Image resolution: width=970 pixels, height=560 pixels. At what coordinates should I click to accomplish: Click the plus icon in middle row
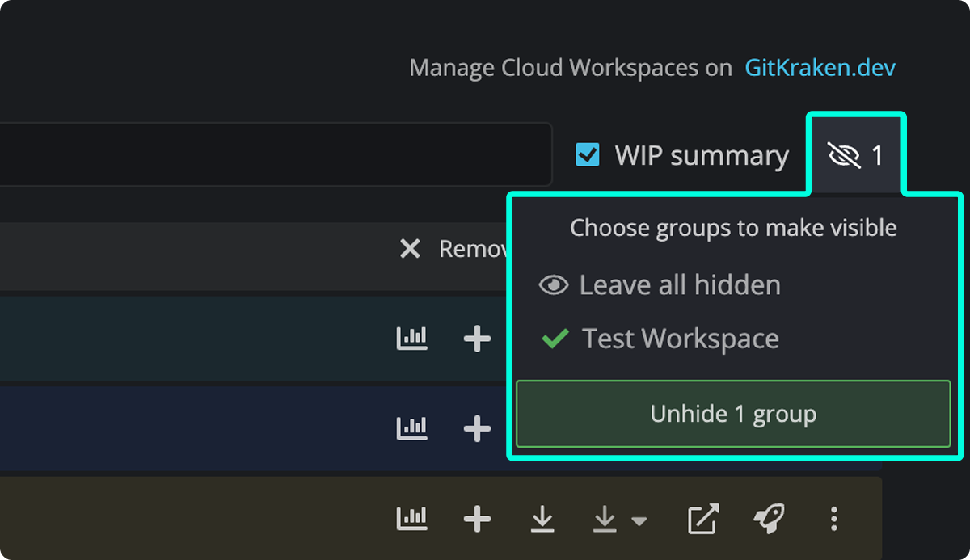(477, 427)
